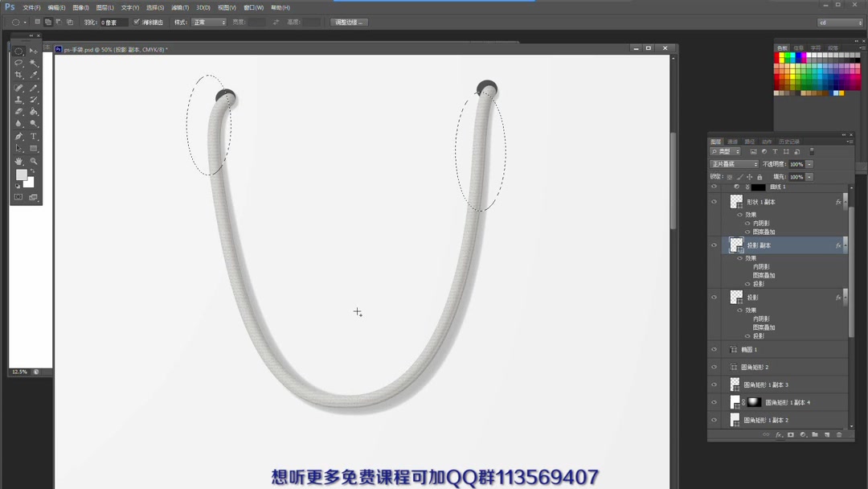This screenshot has height=489, width=868.
Task: Toggle visibility of the 投影 副本 layer
Action: (x=714, y=245)
